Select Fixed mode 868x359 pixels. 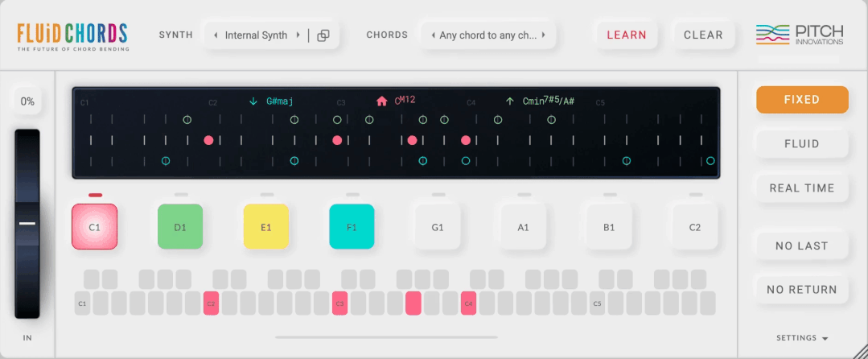[x=802, y=100]
